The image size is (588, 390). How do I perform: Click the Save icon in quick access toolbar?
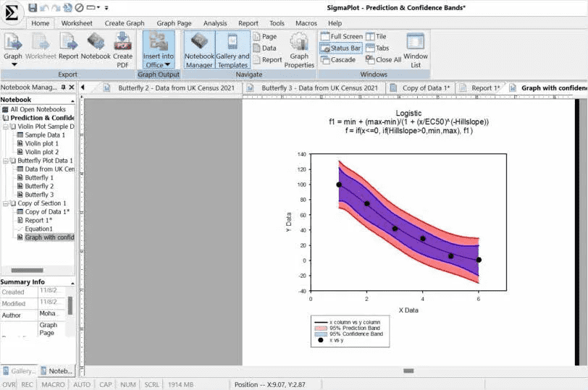coord(33,8)
